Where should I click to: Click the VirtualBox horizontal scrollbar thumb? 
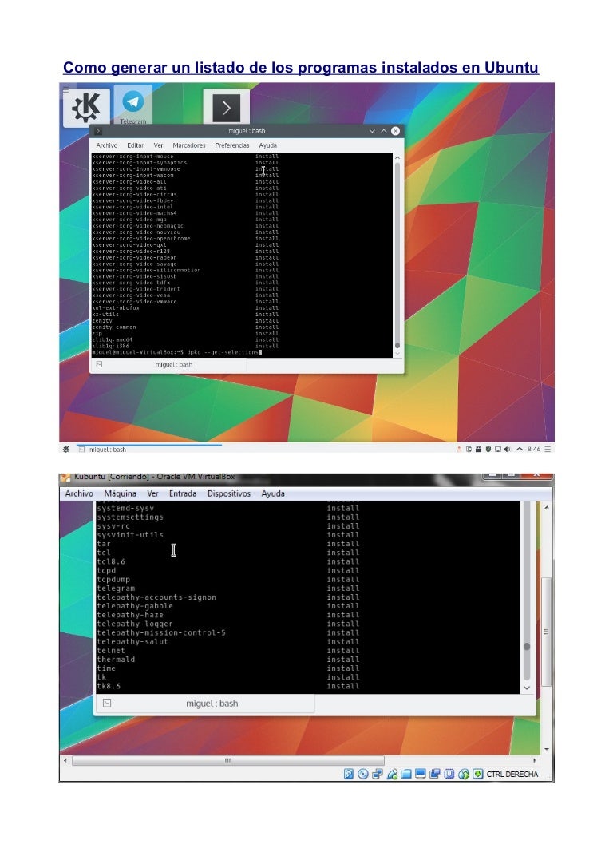(227, 761)
